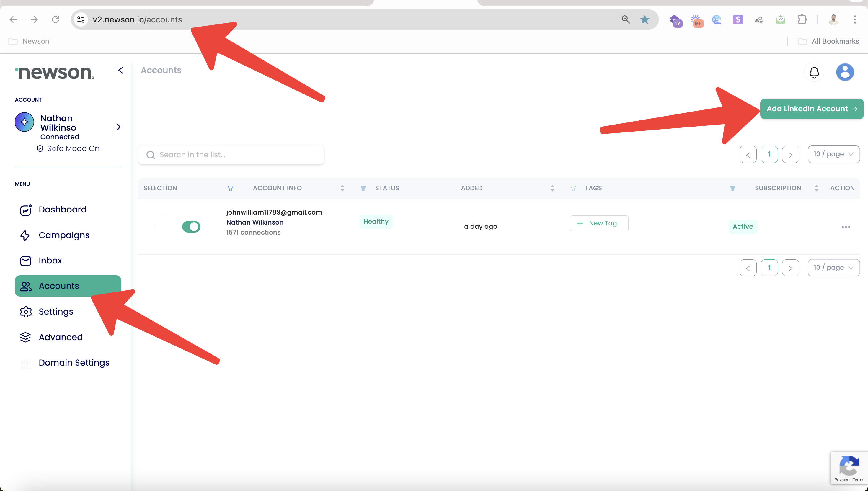Image resolution: width=868 pixels, height=491 pixels.
Task: Open the top 10 / page dropdown
Action: tap(833, 154)
